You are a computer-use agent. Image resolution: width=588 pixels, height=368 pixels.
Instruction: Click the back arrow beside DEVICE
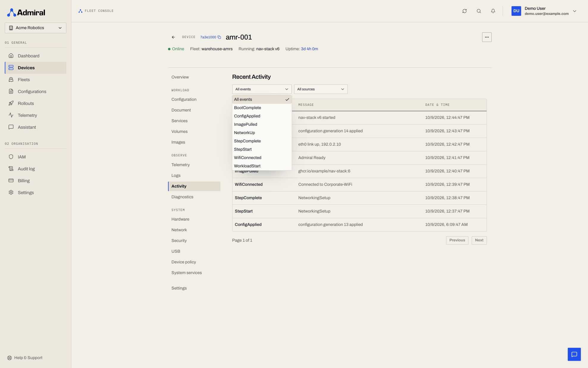[x=173, y=37]
